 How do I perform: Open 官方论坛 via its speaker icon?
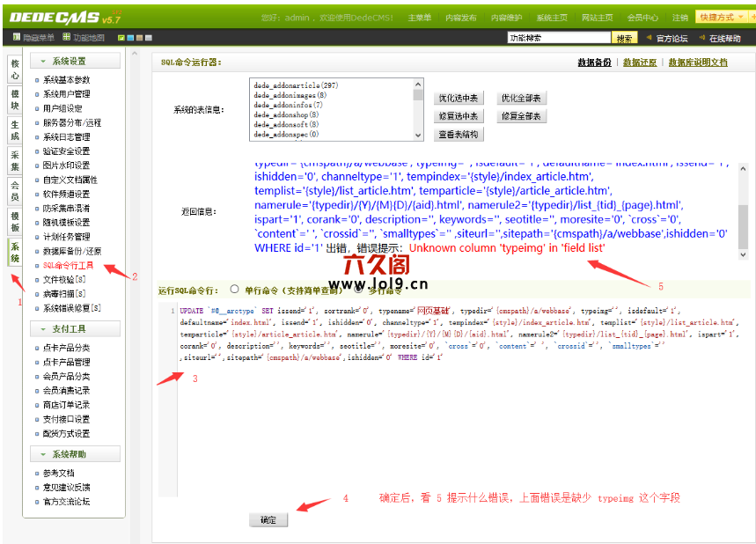(x=649, y=38)
